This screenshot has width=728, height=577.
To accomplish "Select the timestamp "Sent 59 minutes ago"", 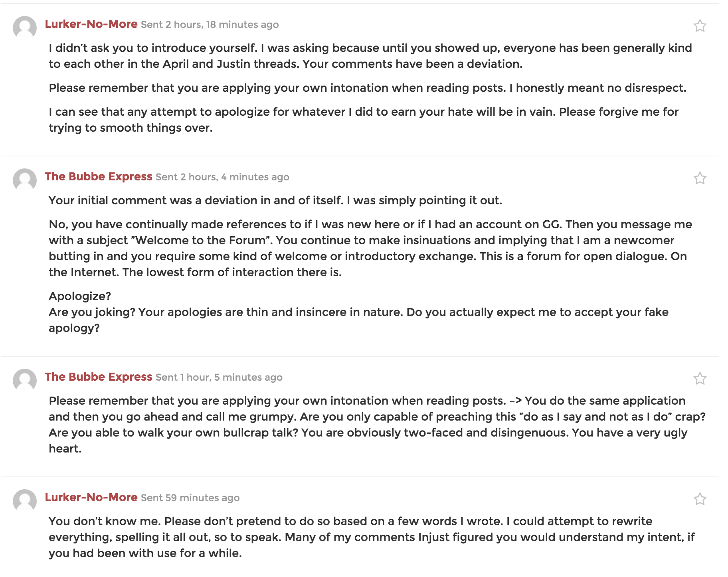I will point(190,498).
